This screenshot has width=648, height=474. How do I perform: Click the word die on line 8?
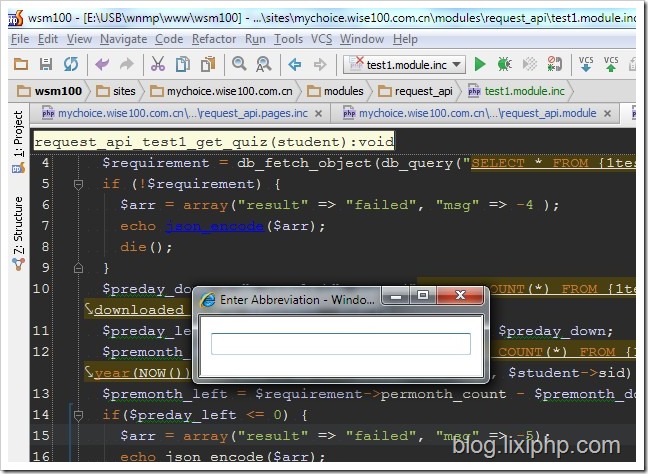133,247
